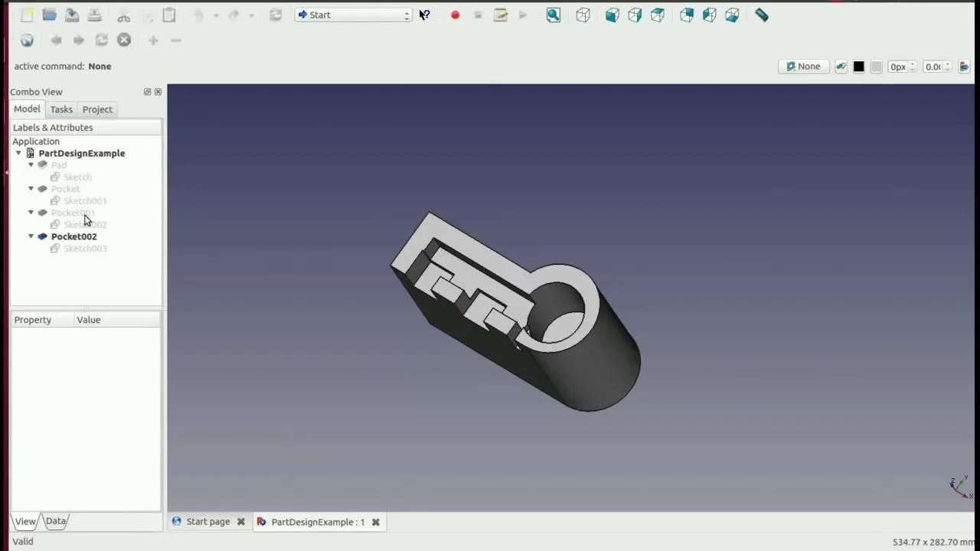Viewport: 980px width, 551px height.
Task: Click the Paste clipboard icon
Action: point(169,15)
